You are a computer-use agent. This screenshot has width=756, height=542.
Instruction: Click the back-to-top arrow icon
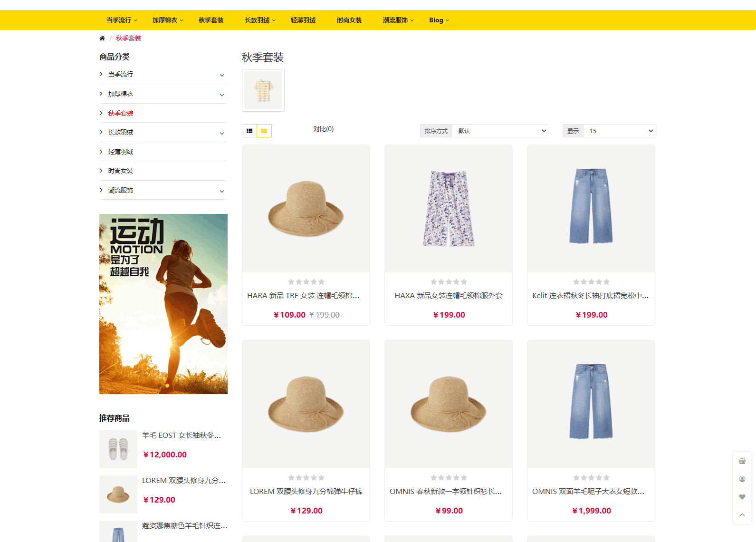pyautogui.click(x=742, y=515)
